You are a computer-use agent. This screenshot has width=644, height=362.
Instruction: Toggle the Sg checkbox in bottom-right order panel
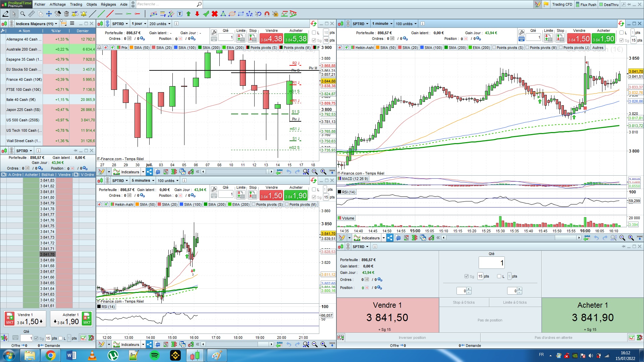[x=466, y=276]
